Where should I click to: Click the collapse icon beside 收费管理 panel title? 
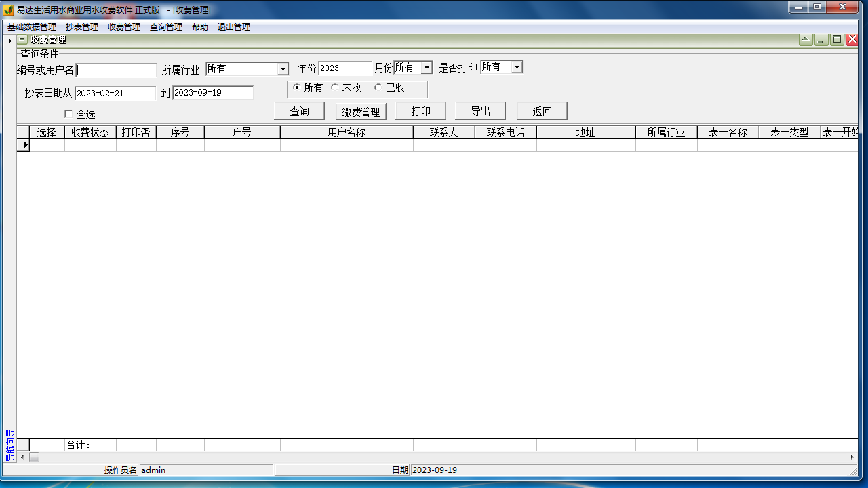click(23, 40)
